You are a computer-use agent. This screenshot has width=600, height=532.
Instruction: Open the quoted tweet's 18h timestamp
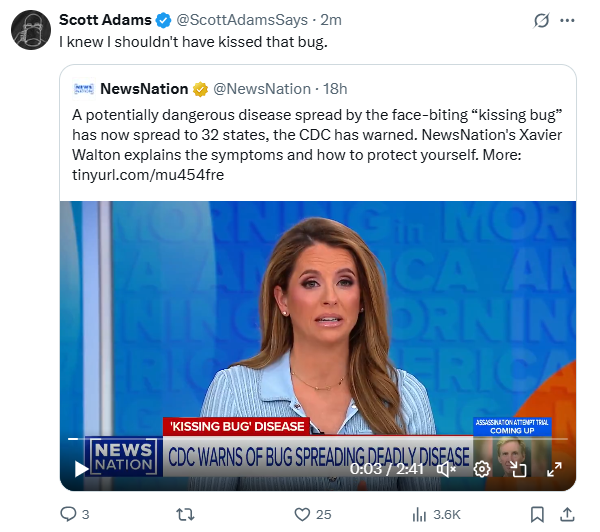[335, 89]
